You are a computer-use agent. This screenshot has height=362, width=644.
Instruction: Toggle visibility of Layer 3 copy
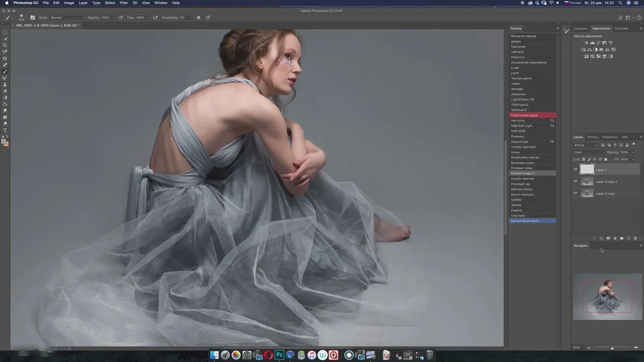pos(576,193)
